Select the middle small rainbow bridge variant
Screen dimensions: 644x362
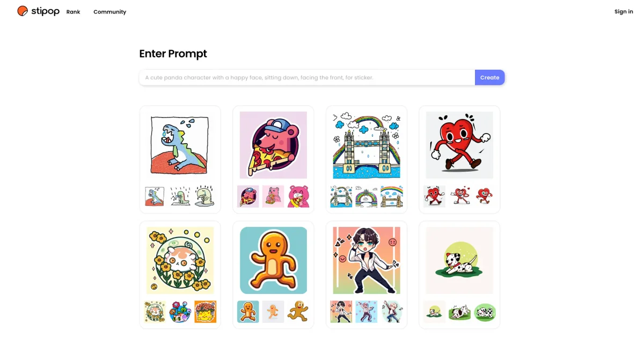point(367,196)
